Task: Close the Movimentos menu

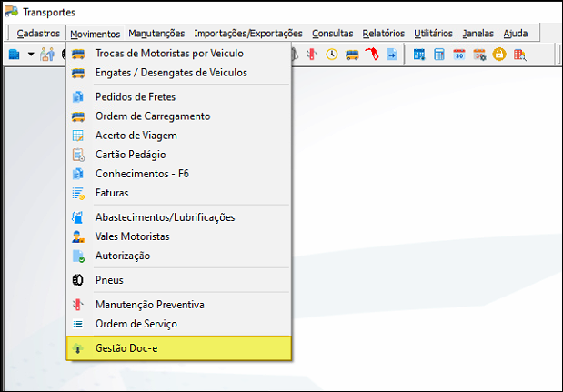Action: [96, 34]
